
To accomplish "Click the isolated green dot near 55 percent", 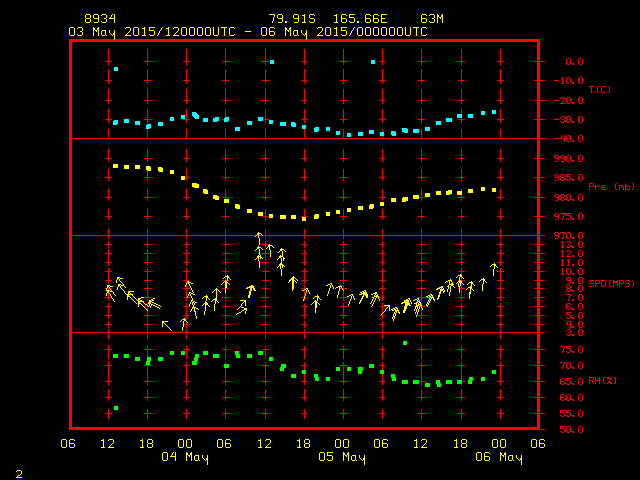I will (116, 408).
